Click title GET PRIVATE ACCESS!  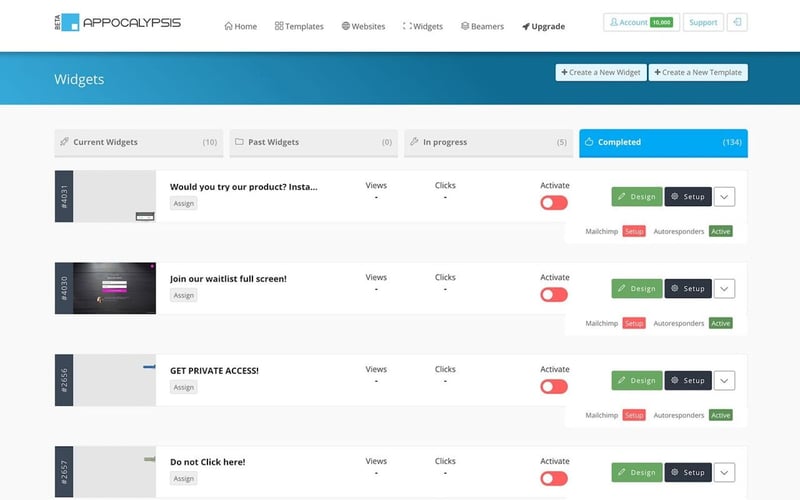click(214, 370)
